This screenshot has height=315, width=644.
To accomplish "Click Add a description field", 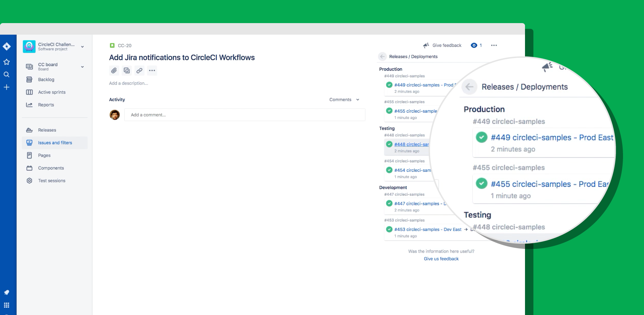I will click(128, 83).
